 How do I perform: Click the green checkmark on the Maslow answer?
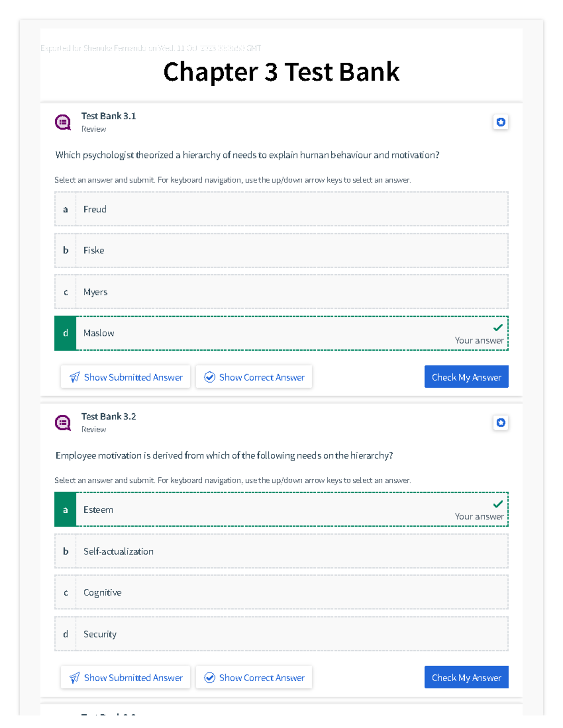click(498, 328)
